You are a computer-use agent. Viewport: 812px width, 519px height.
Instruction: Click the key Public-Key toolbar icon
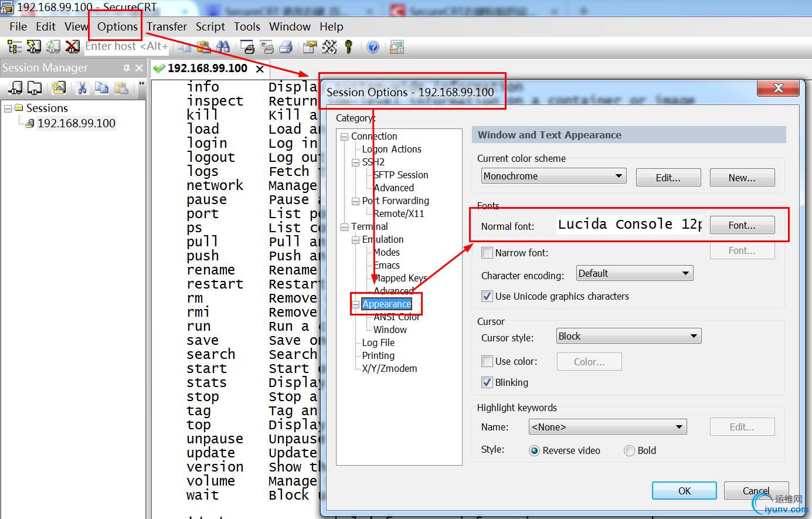pyautogui.click(x=349, y=47)
